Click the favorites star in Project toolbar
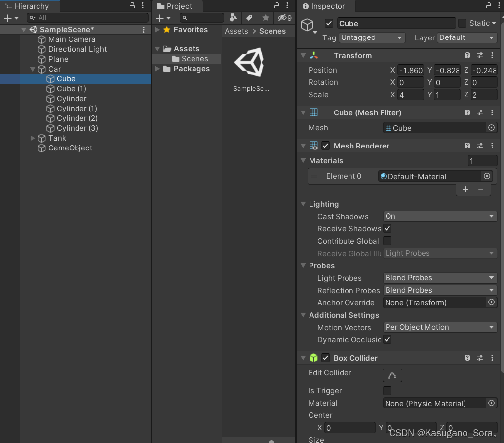The height and width of the screenshot is (443, 504). point(266,17)
